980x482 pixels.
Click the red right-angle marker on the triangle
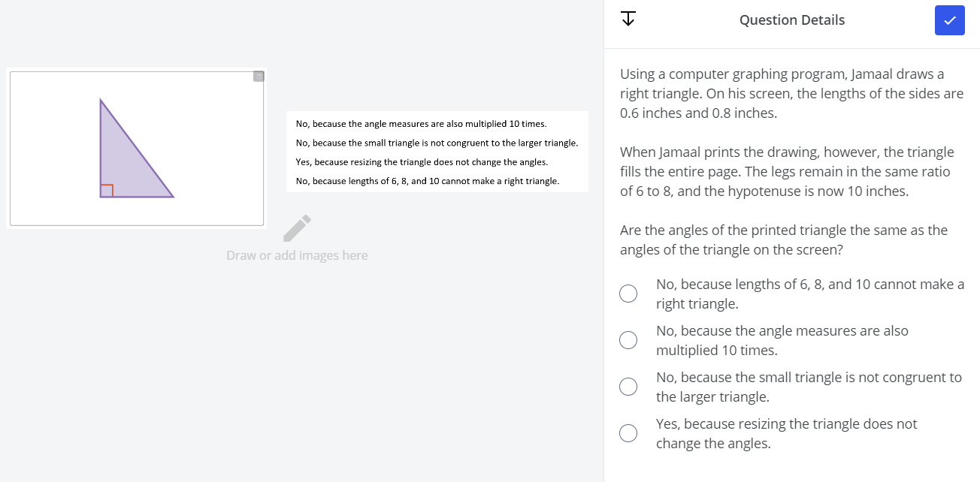[107, 190]
